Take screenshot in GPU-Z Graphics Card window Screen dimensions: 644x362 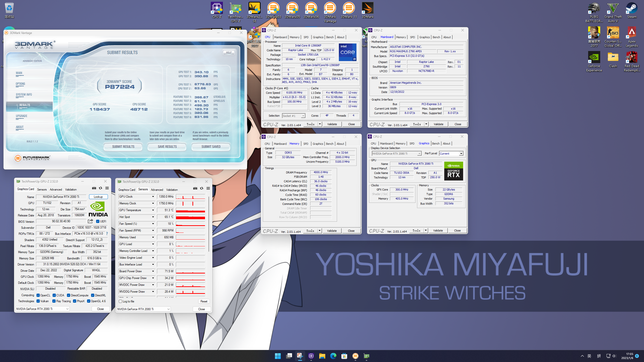(94, 188)
